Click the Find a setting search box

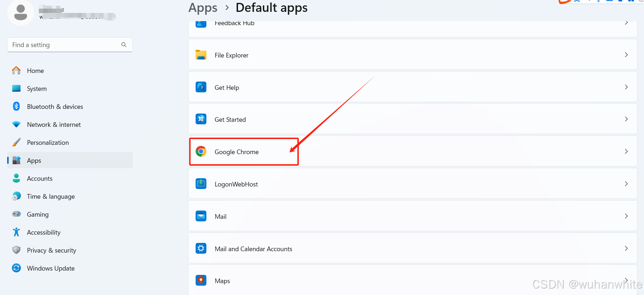click(x=70, y=45)
